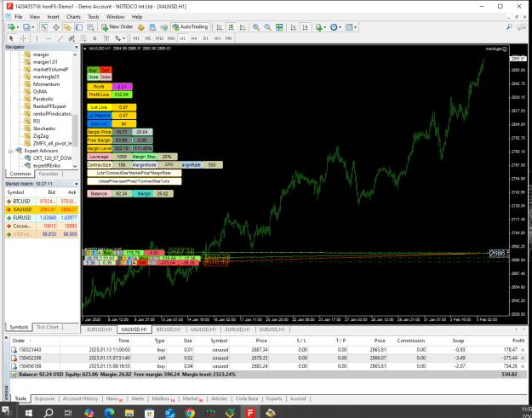The height and width of the screenshot is (418, 532).
Task: Select the Horizontal Line drawing tool
Action: (49, 38)
